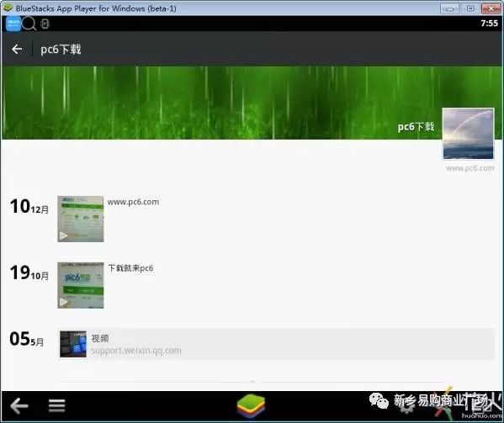The image size is (504, 423).
Task: Click pc6下载 name on cover photo
Action: pyautogui.click(x=416, y=126)
